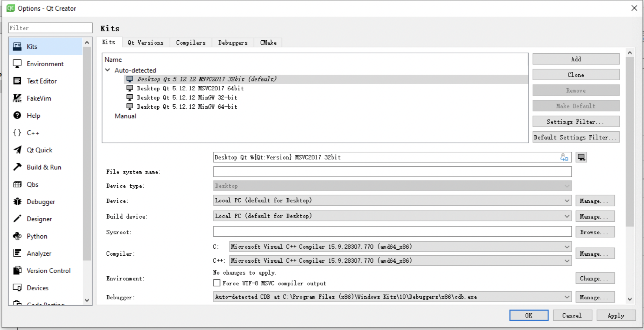Viewport: 644px width, 330px height.
Task: Click the Sysroot input field
Action: (392, 232)
